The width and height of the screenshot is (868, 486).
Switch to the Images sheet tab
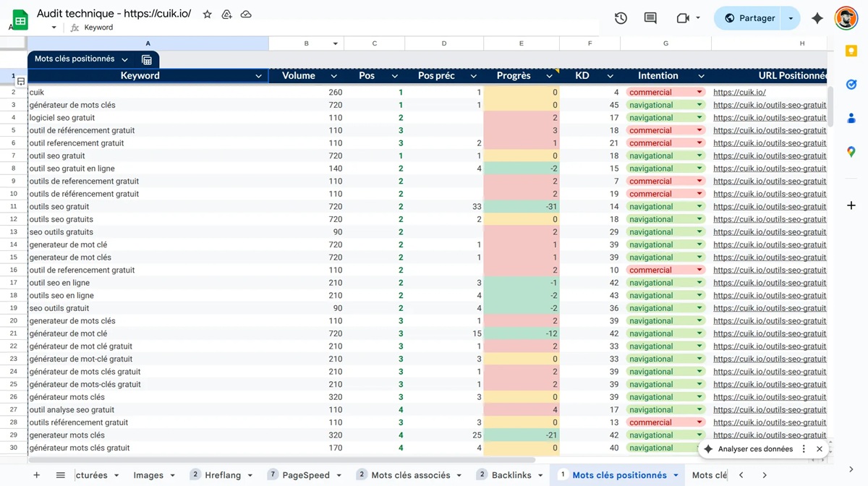point(148,475)
